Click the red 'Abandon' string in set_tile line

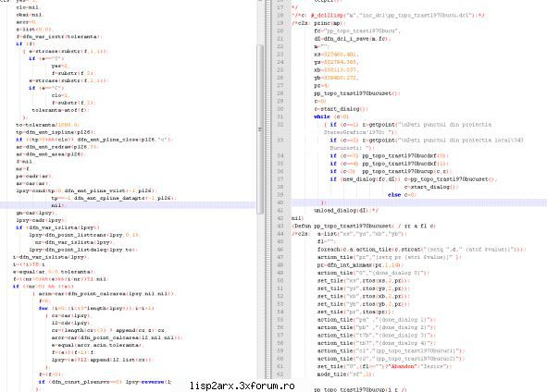402,366
